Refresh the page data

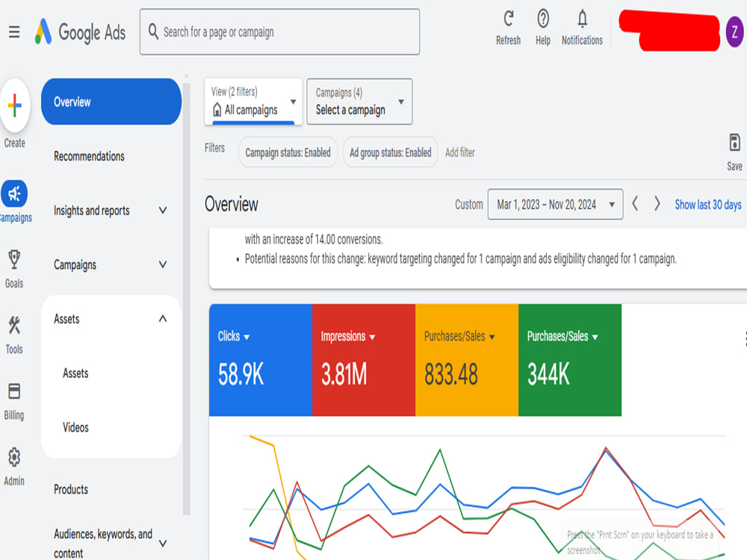(508, 28)
